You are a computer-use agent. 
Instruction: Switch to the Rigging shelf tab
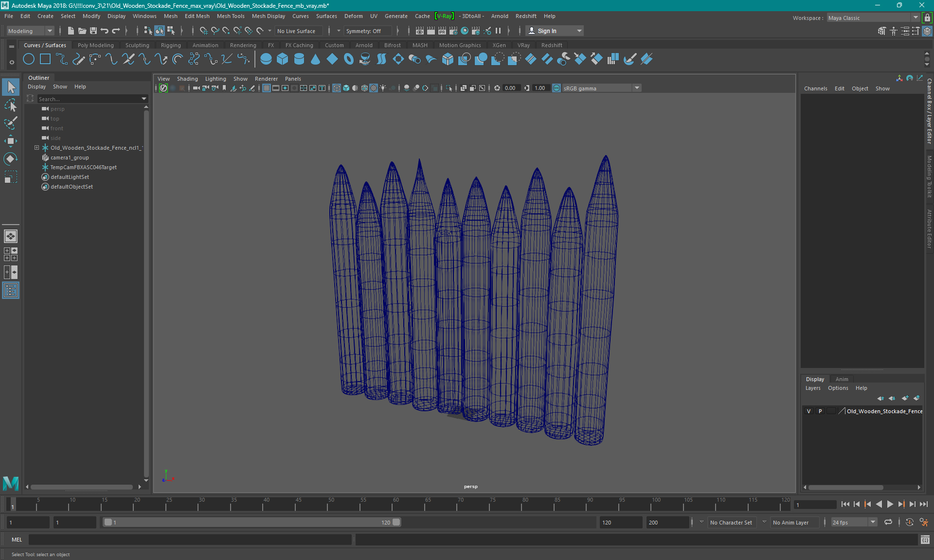coord(171,45)
